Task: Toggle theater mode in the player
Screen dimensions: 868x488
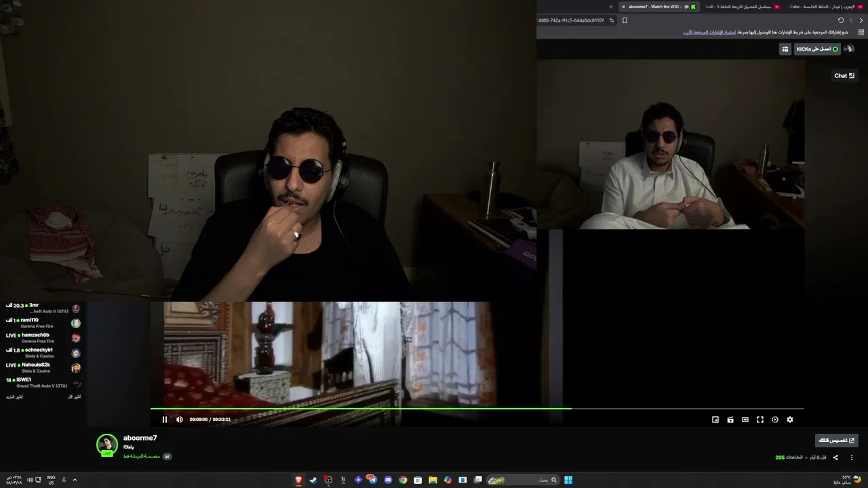Action: click(745, 420)
